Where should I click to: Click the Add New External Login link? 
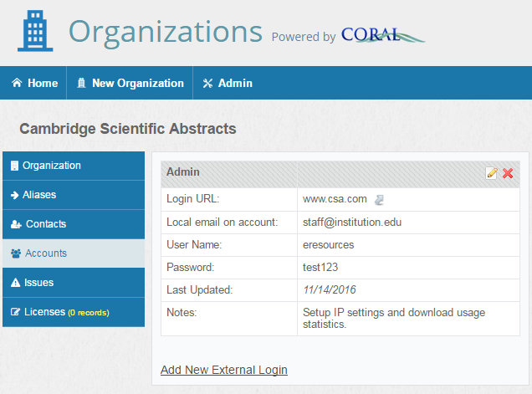tap(224, 370)
